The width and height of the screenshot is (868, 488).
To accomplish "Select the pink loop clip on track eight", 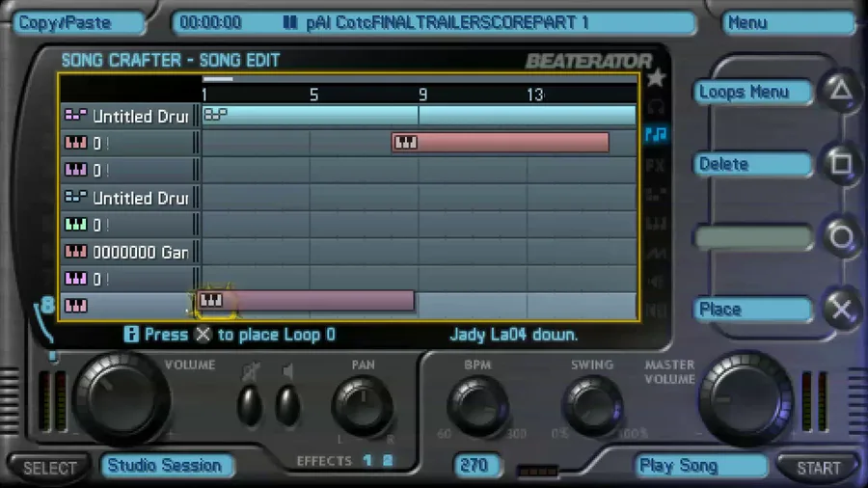I will (x=306, y=301).
